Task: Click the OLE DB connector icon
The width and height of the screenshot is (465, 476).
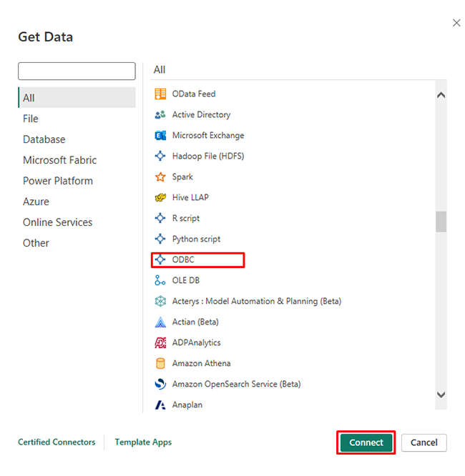Action: (x=160, y=280)
